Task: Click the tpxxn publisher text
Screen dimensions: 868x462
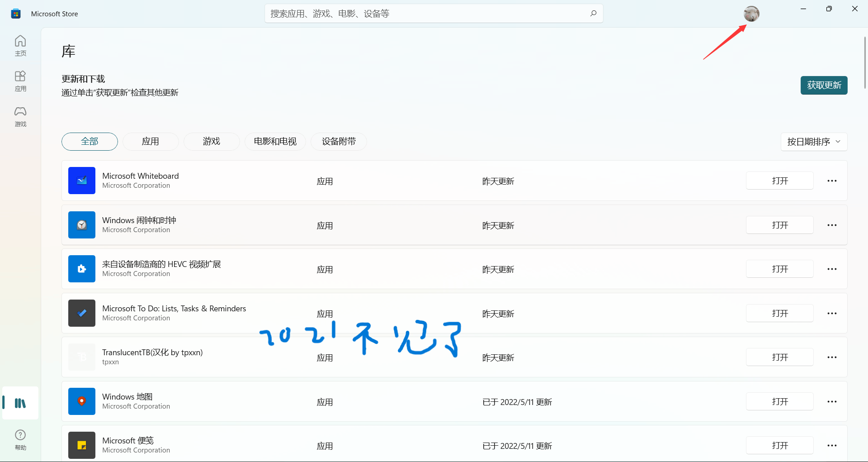Action: (x=110, y=362)
